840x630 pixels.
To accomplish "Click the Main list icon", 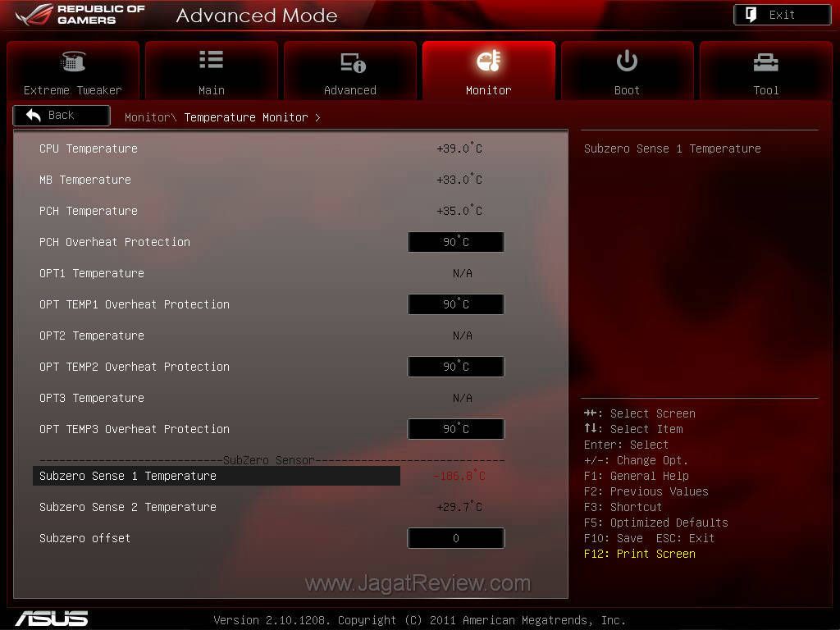I will tap(211, 60).
